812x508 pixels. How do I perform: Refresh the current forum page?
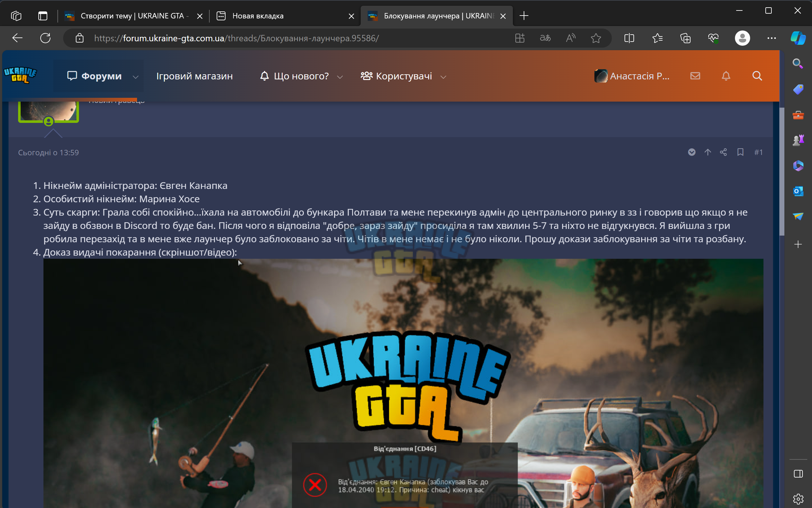tap(45, 38)
